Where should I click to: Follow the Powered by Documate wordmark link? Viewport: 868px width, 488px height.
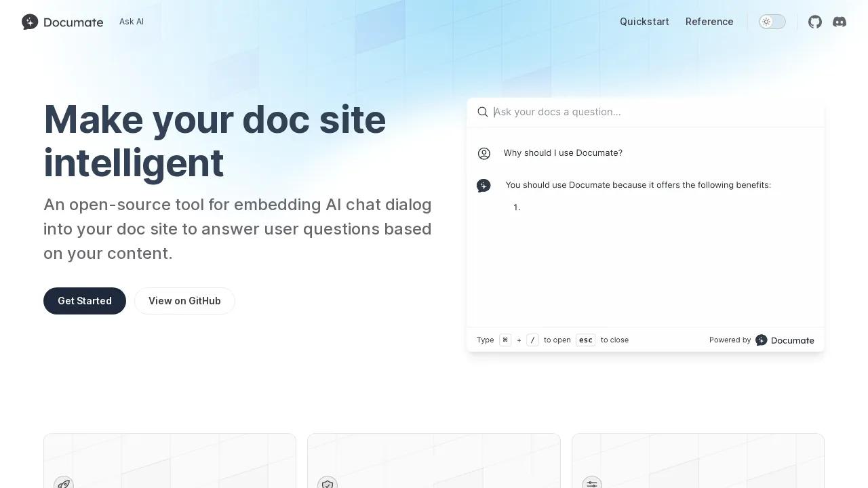pyautogui.click(x=792, y=340)
